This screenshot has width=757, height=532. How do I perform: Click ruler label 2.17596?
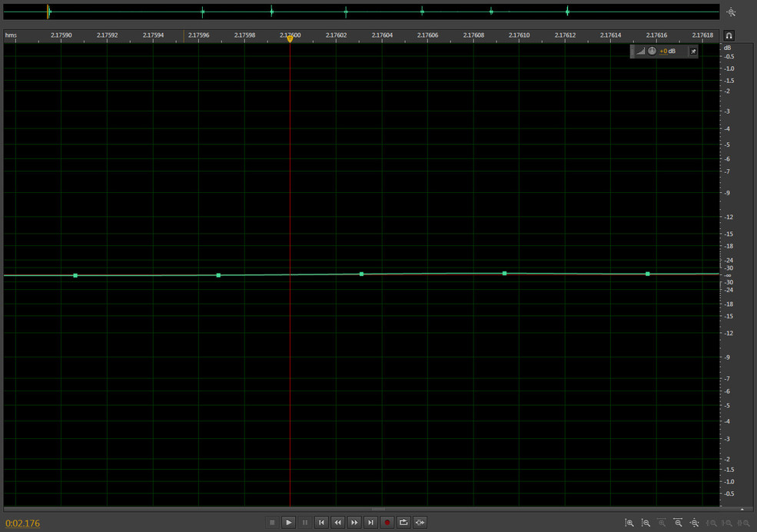point(198,35)
